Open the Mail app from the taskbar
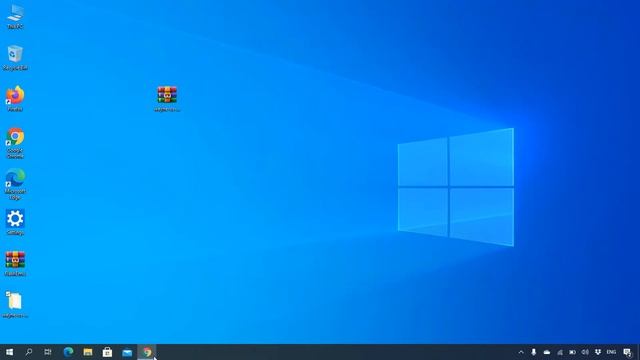 coord(127,352)
